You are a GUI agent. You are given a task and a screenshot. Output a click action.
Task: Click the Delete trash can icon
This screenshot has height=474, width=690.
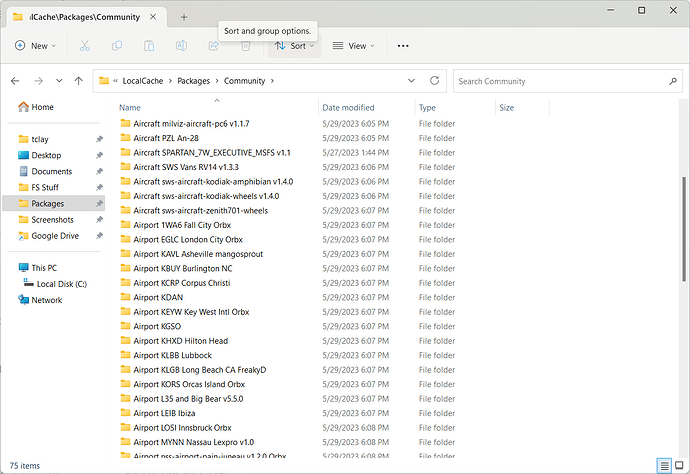[246, 46]
